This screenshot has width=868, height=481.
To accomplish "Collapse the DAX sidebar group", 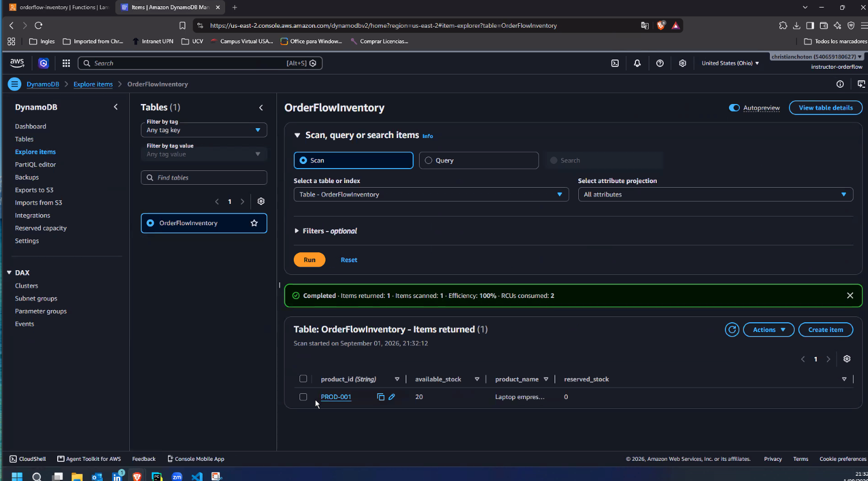I will pos(9,273).
